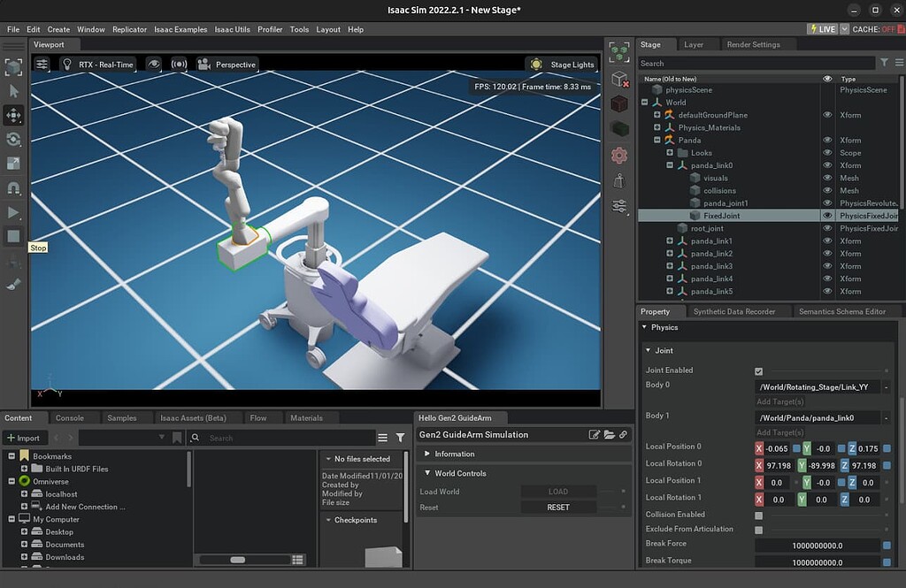Viewport: 906px width, 588px height.
Task: Click the Stop icon in the left toolbar
Action: tap(12, 236)
